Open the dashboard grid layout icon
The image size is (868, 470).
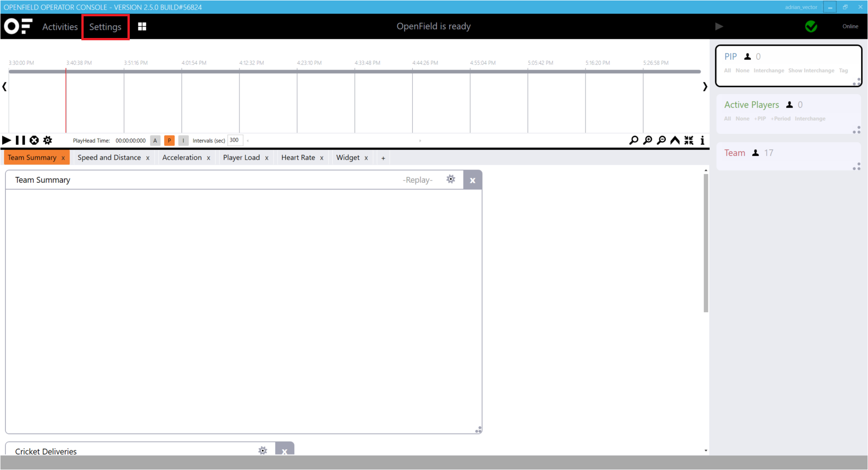pos(142,27)
